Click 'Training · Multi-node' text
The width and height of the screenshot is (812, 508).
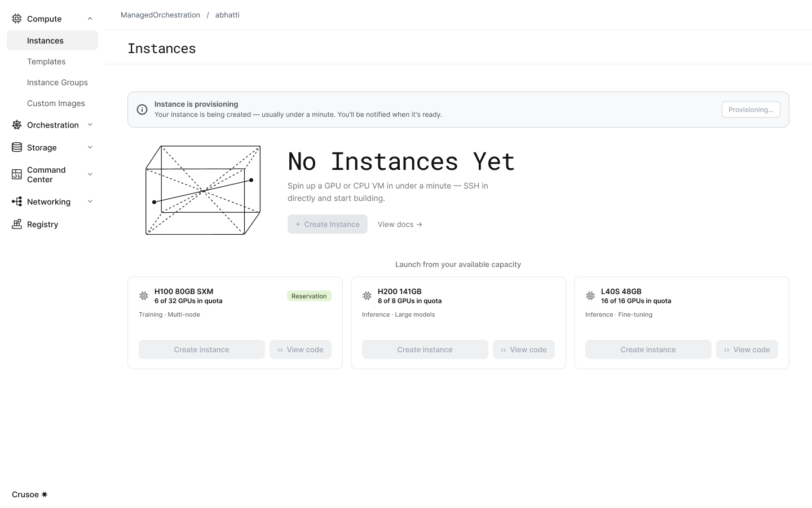tap(169, 314)
